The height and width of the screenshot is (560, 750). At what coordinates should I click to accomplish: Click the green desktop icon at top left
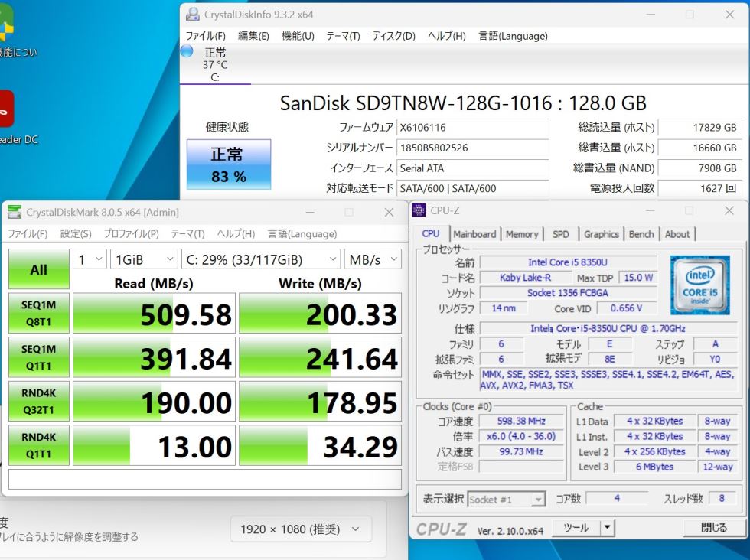(6, 22)
